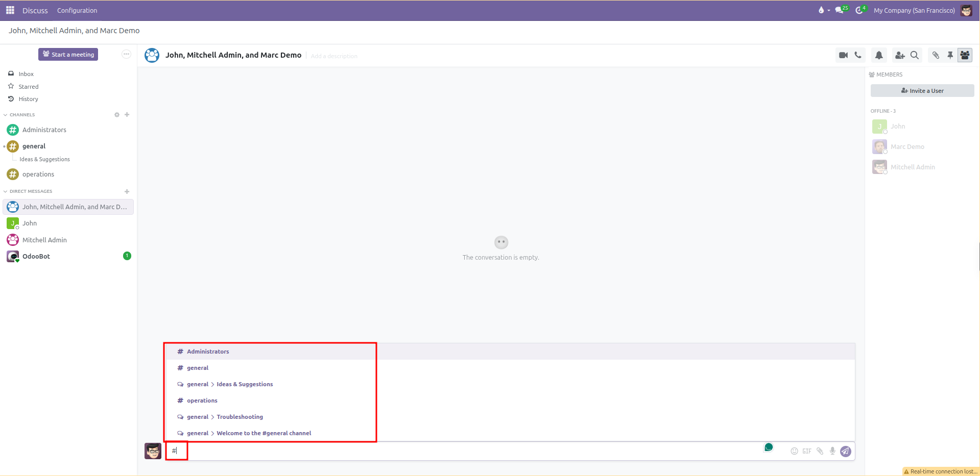
Task: Record a voice message microphone icon
Action: point(832,451)
